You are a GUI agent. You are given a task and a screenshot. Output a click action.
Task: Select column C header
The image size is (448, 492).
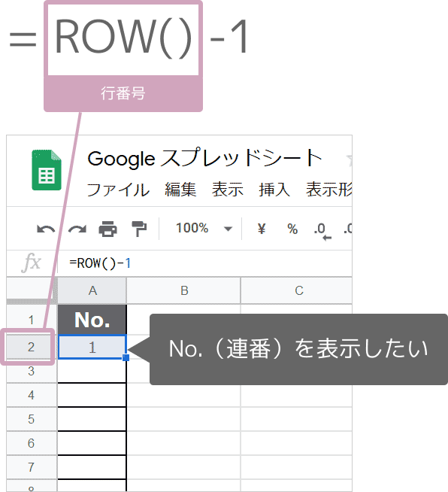[297, 290]
